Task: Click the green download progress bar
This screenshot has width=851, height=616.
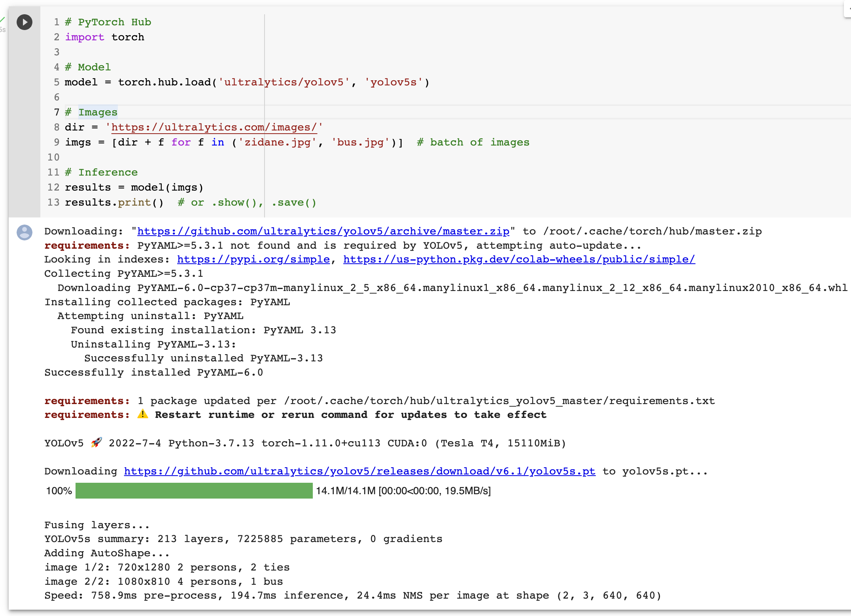Action: [193, 491]
